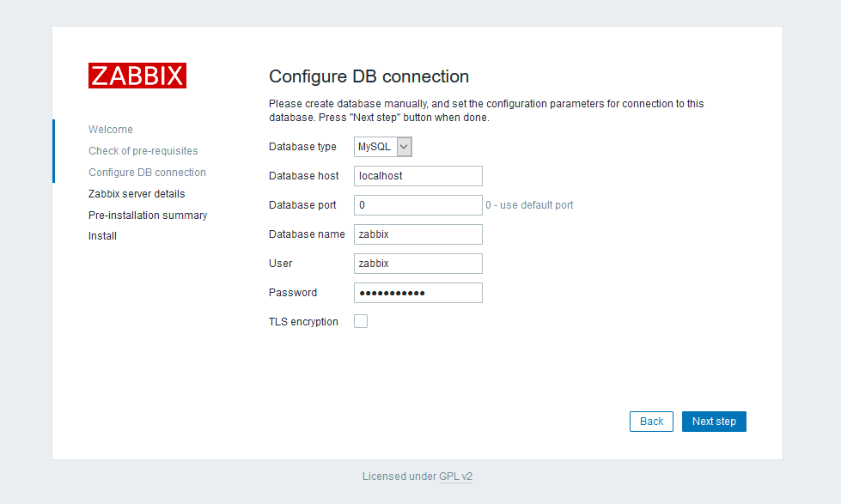The width and height of the screenshot is (841, 504).
Task: Click the TLS encryption label
Action: (303, 322)
